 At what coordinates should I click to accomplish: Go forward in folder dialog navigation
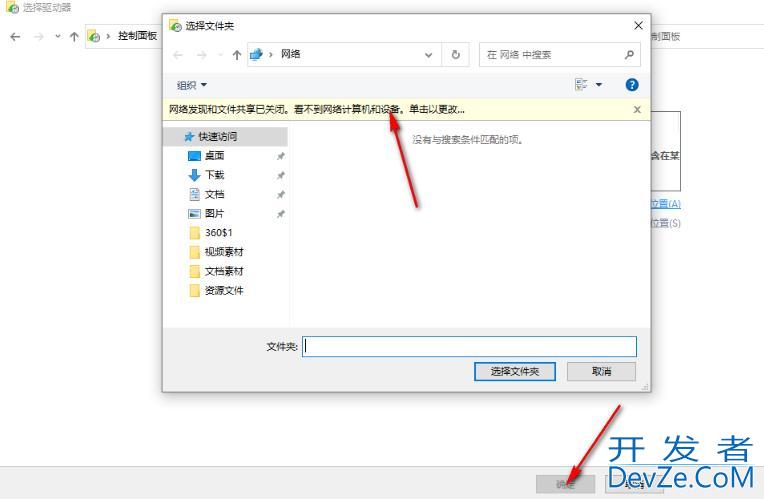pos(201,55)
